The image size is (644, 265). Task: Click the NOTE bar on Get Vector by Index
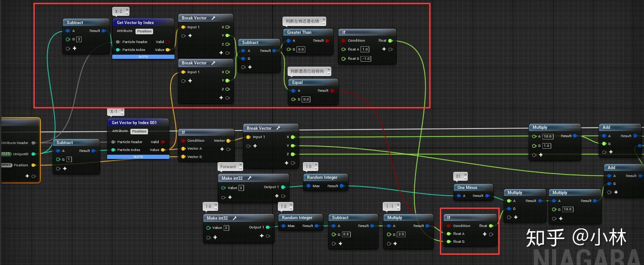click(143, 57)
